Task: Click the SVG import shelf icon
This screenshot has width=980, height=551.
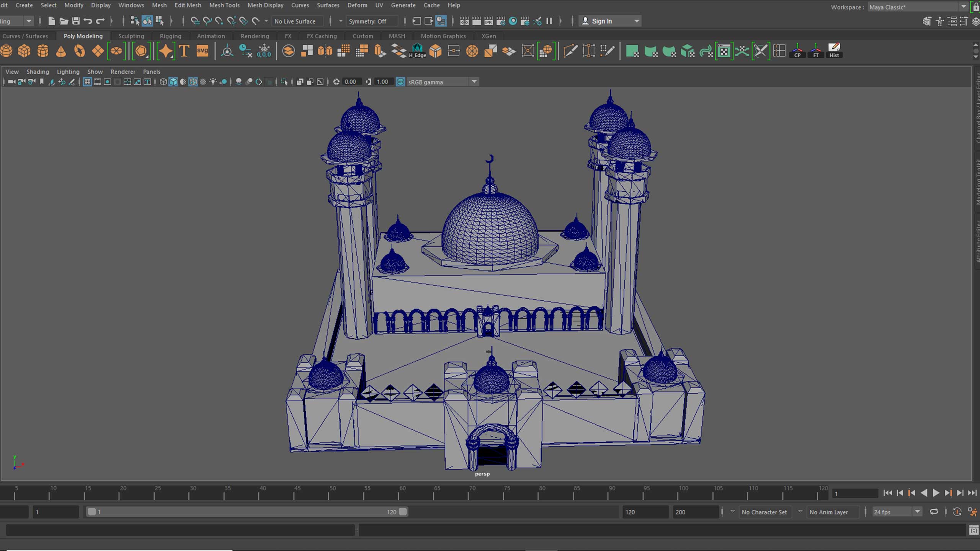Action: (x=202, y=51)
